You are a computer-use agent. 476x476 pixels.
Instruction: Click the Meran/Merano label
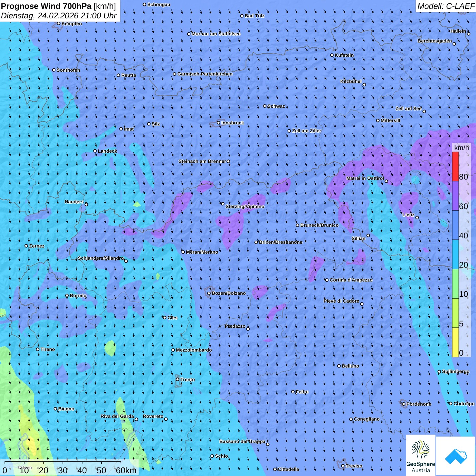[x=202, y=252]
